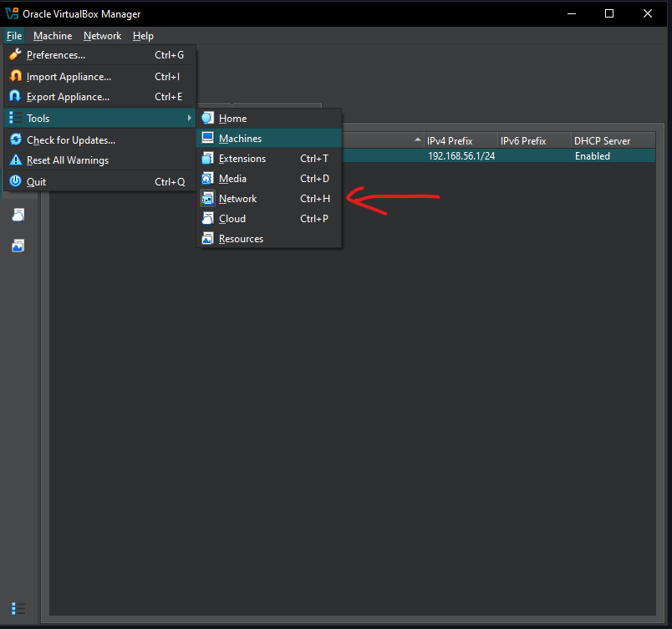Select Cloud in Tools submenu

pyautogui.click(x=269, y=219)
